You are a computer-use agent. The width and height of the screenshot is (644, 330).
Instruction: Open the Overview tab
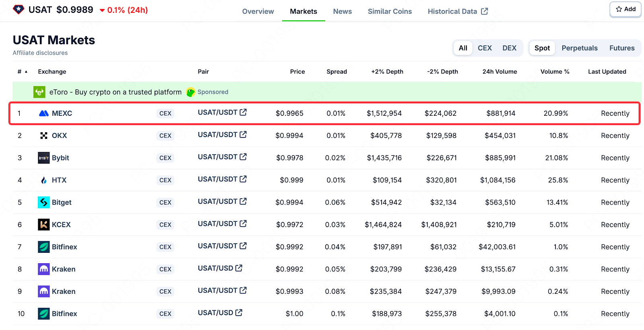pos(258,11)
